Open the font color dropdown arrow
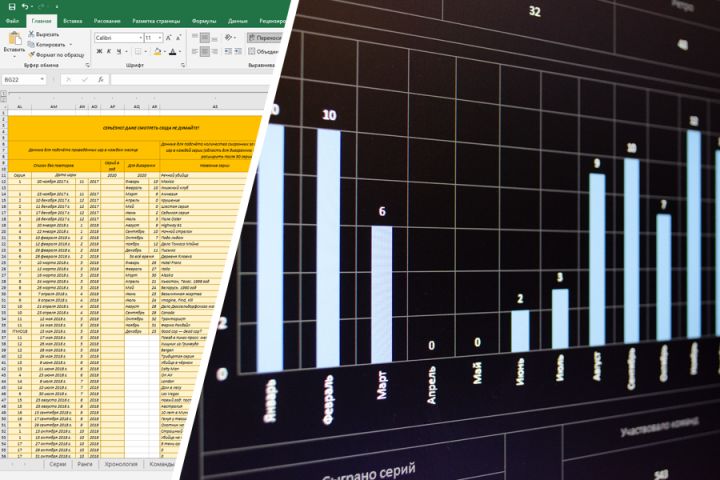The height and width of the screenshot is (480, 720). (180, 51)
